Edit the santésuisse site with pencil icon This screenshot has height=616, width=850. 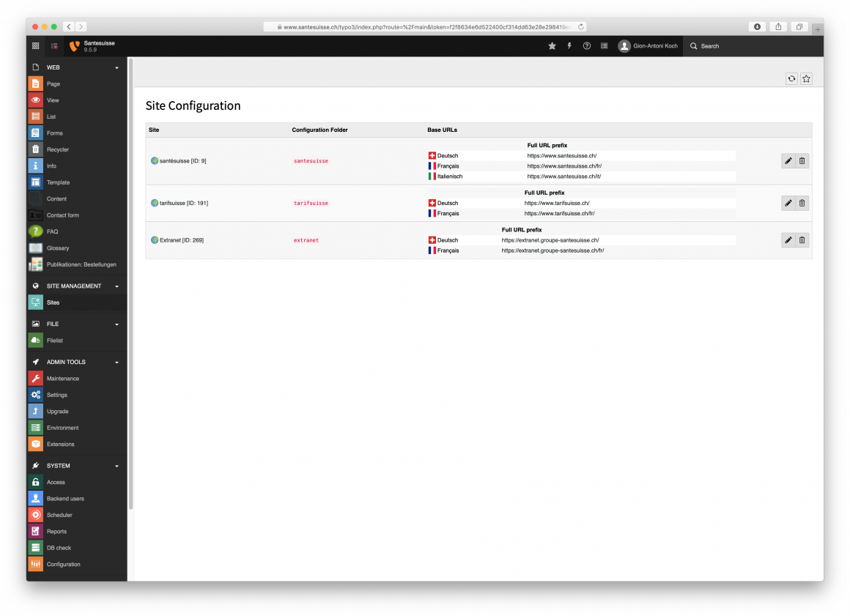pos(788,161)
